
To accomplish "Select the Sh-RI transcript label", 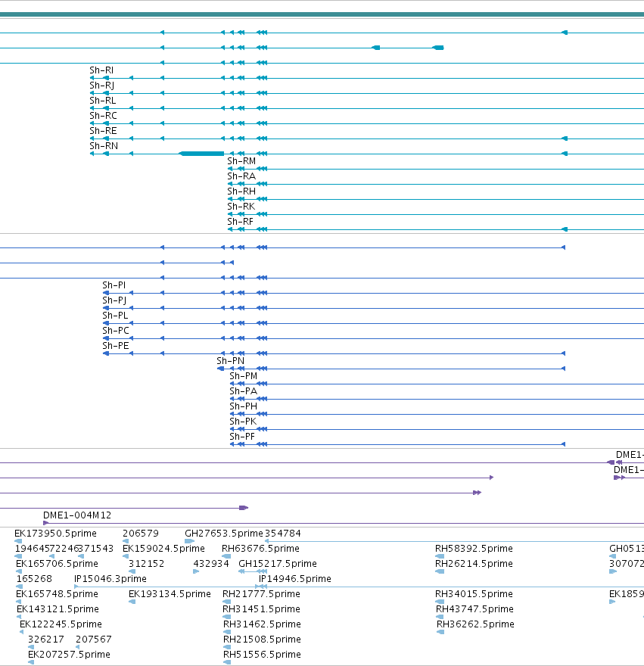I will pos(101,70).
